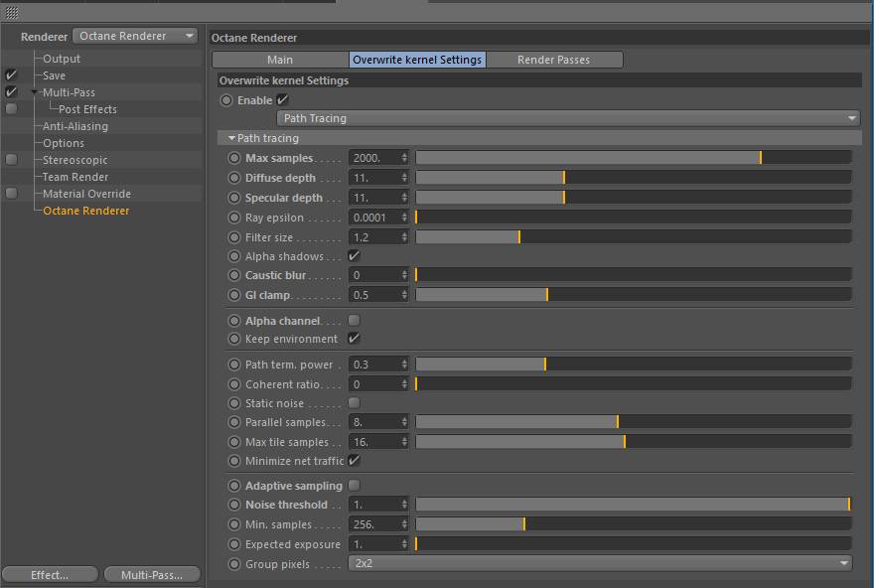Click the animation dot beside Parallel samples
Viewport: 874px width, 588px height.
[x=234, y=422]
